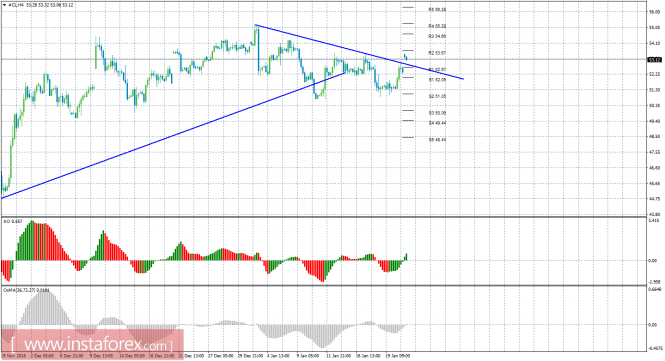Viewport: 665px width, 361px height.
Task: Click the 56.00 price scale label
Action: tap(654, 12)
